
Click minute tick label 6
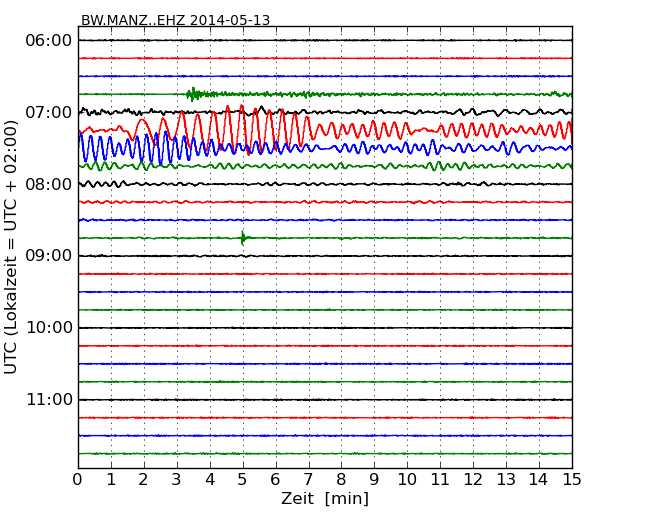[276, 480]
